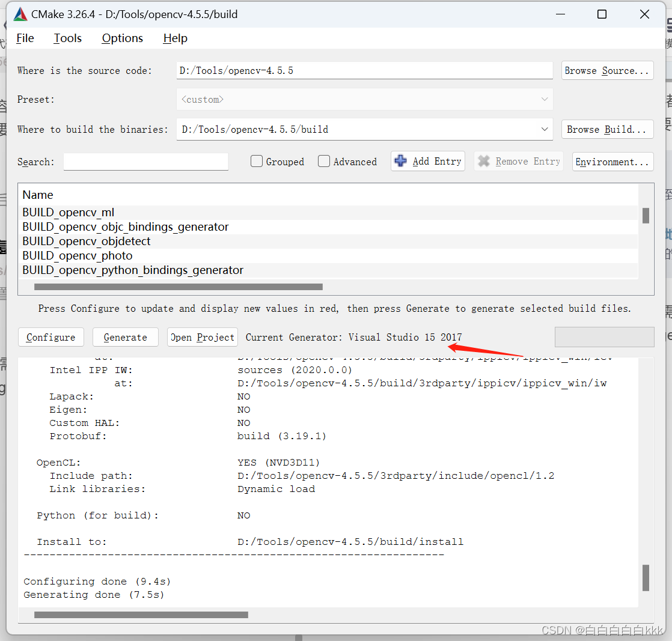Open the Options menu
The image size is (672, 641).
coord(122,38)
